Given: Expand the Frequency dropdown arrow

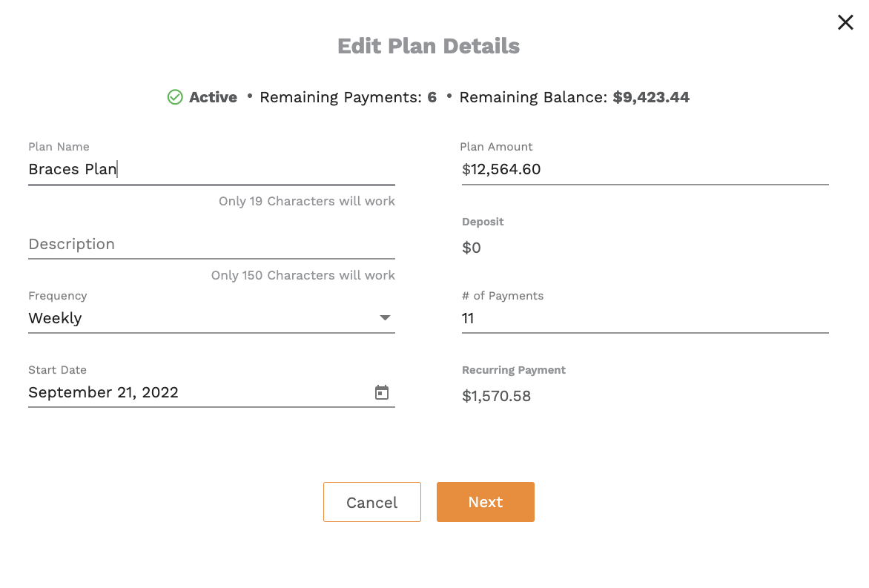Looking at the screenshot, I should pos(385,317).
